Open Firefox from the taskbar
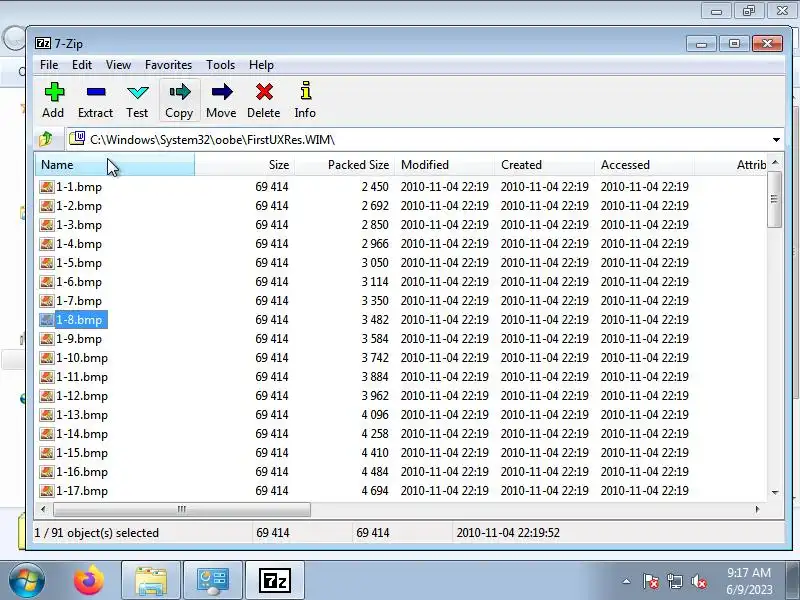800x600 pixels. [x=89, y=580]
